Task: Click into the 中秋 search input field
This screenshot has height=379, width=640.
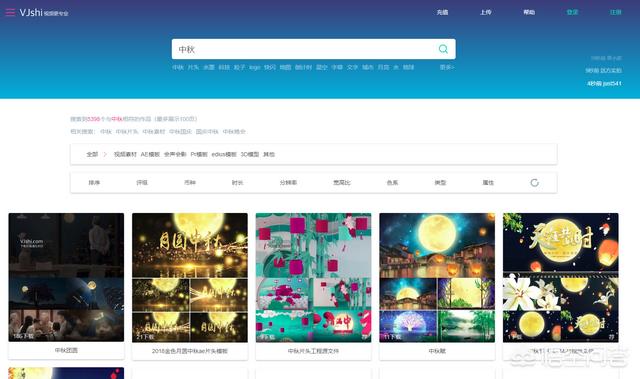Action: click(x=304, y=49)
